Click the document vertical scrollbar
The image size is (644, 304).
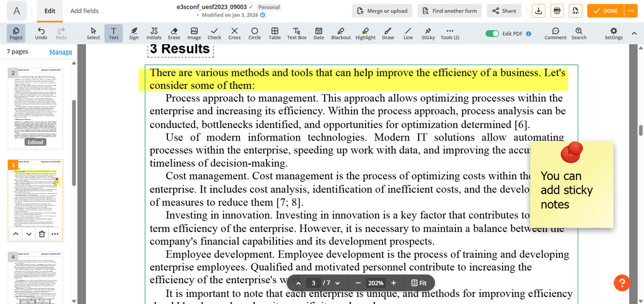(640, 130)
